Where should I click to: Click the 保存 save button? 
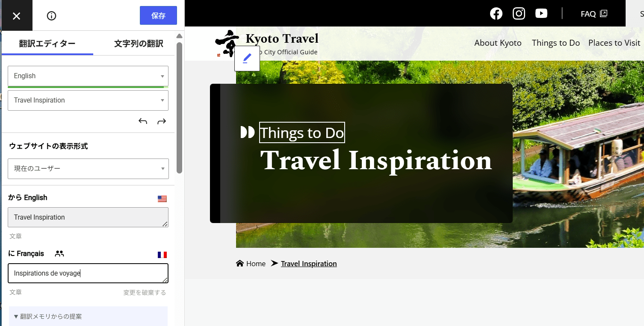[158, 16]
